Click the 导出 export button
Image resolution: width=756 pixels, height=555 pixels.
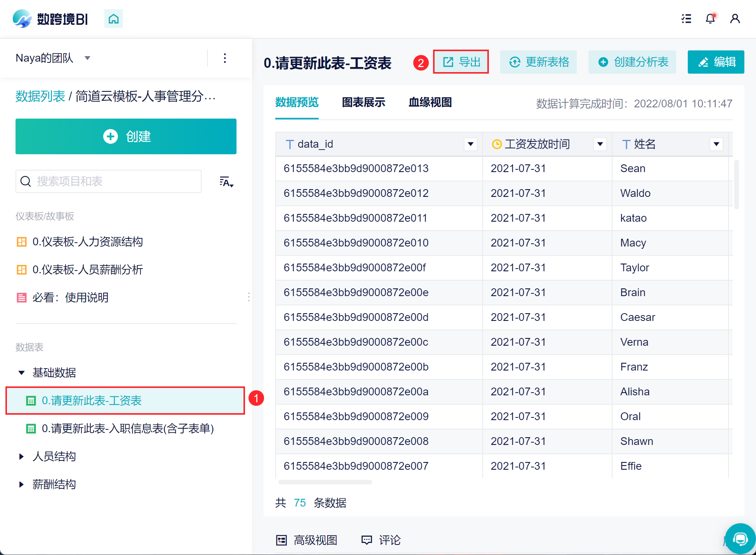[x=461, y=62]
